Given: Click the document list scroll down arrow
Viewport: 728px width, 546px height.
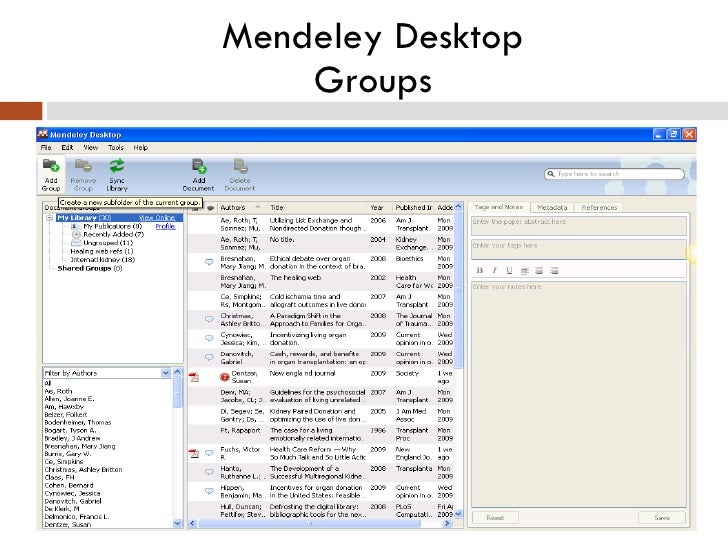Looking at the screenshot, I should pyautogui.click(x=458, y=514).
